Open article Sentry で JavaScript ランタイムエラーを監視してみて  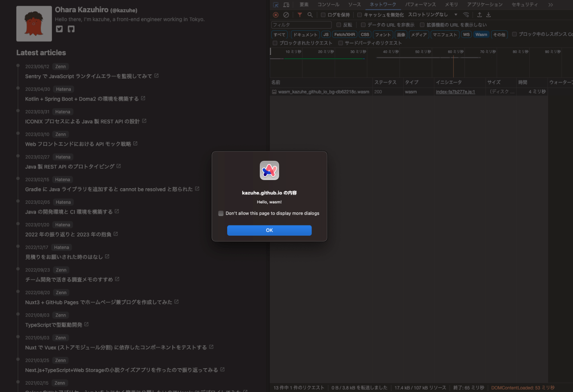tap(88, 77)
